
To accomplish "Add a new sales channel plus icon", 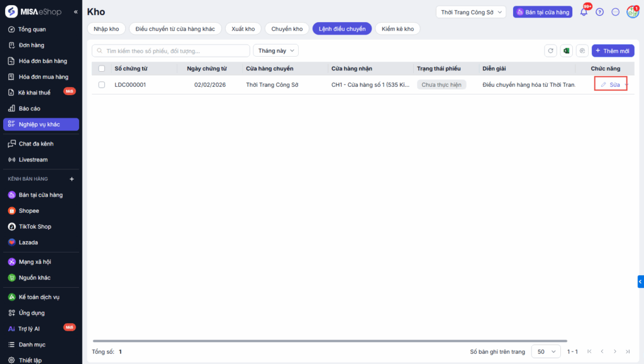I will click(x=72, y=179).
